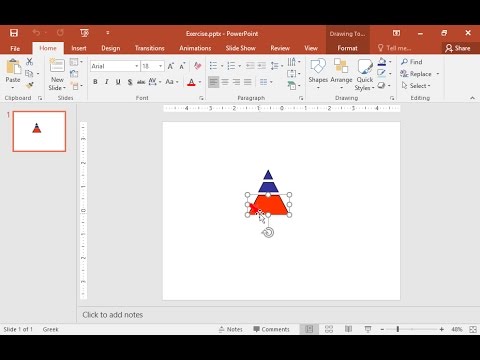Open Change Case Aa dropdown
The image size is (480, 360).
(x=172, y=82)
